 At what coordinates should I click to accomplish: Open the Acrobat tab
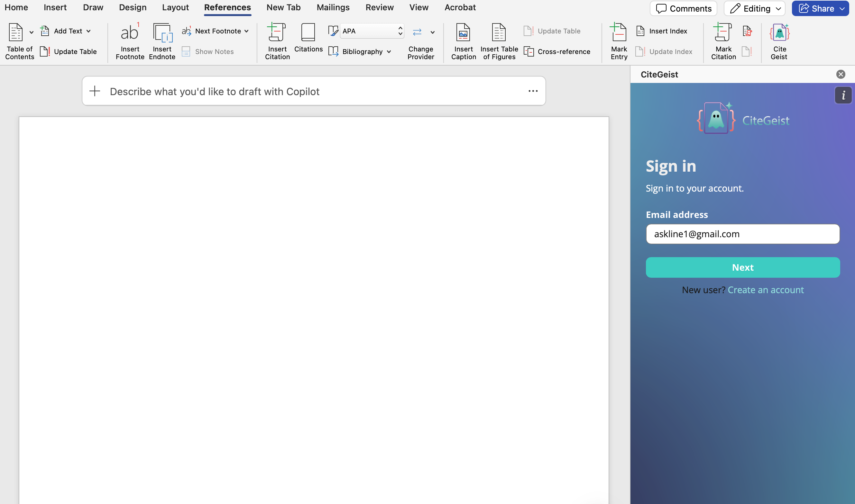[x=460, y=7]
